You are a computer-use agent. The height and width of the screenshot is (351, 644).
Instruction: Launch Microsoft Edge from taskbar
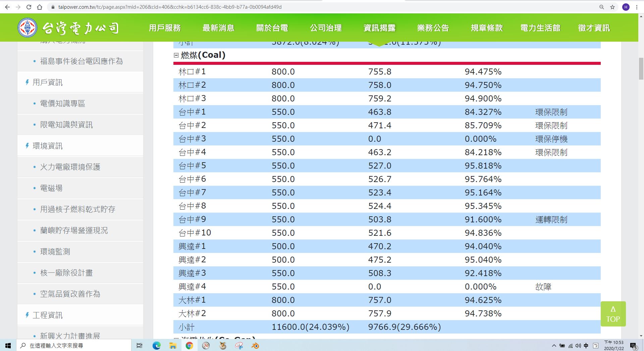click(156, 345)
